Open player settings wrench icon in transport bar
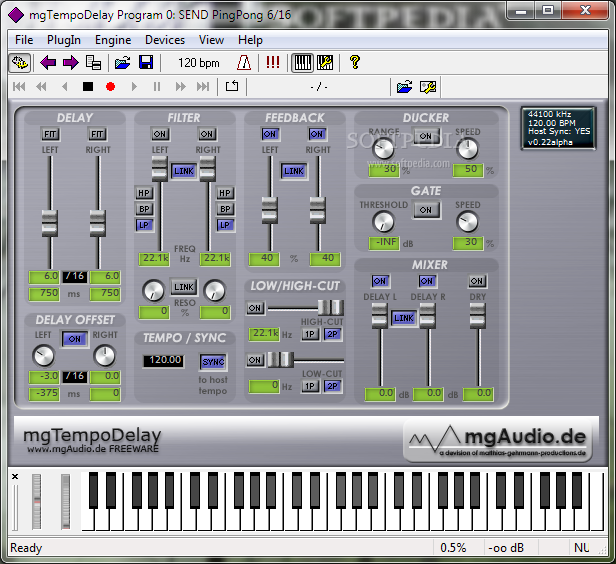 [428, 87]
